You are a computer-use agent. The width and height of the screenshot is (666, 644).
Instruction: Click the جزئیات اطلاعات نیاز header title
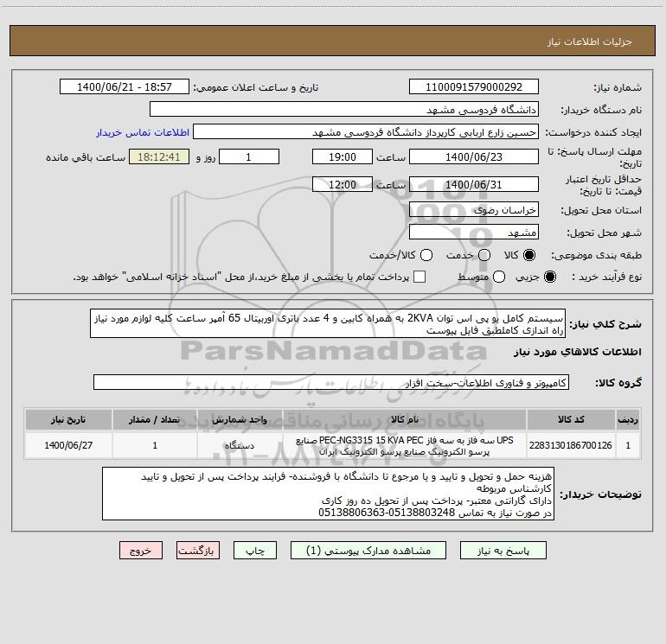point(590,41)
